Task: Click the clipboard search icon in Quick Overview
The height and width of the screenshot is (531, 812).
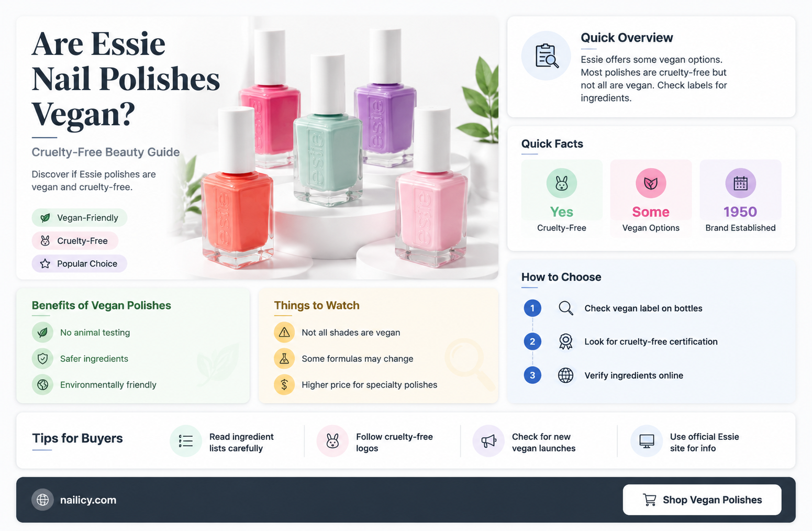Action: pos(546,56)
